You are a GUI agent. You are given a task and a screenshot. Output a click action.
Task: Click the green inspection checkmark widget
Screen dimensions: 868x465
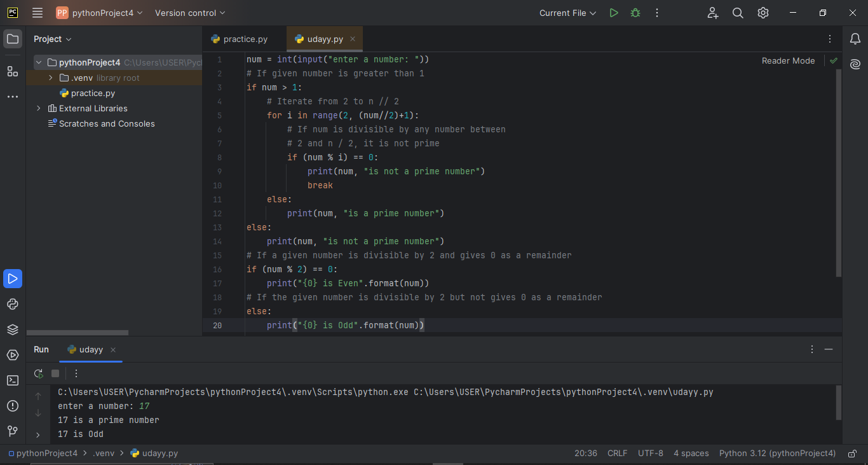coord(834,60)
